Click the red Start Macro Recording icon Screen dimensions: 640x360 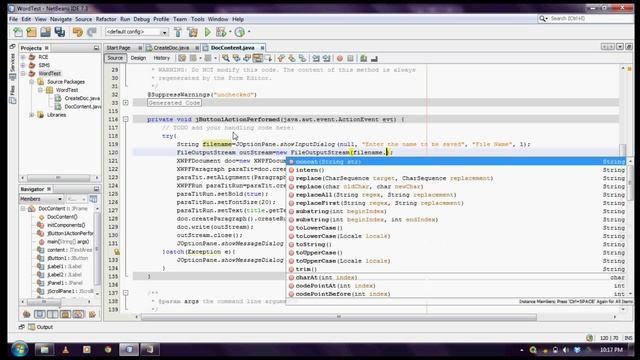click(340, 58)
